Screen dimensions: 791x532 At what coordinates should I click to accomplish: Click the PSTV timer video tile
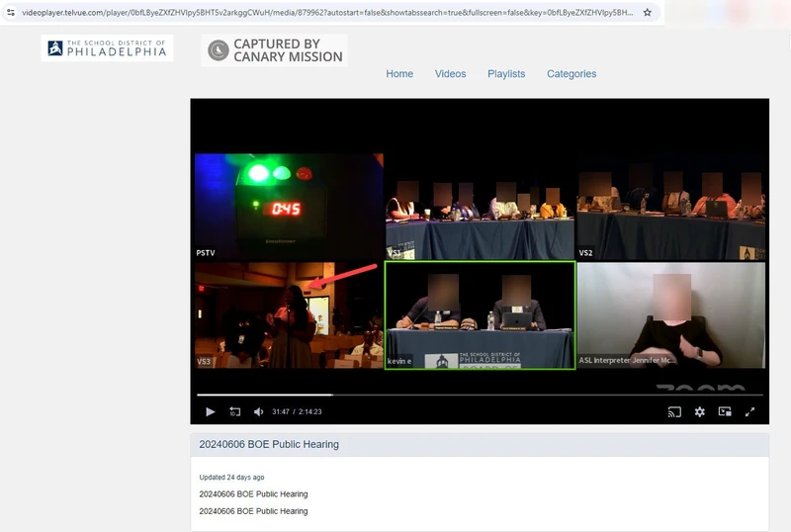tap(287, 206)
